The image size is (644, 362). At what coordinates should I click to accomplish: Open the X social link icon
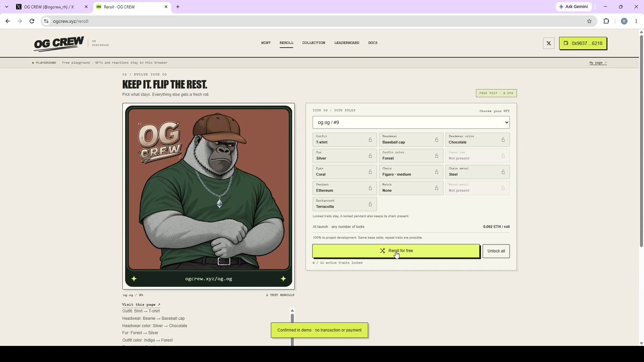[x=548, y=43]
